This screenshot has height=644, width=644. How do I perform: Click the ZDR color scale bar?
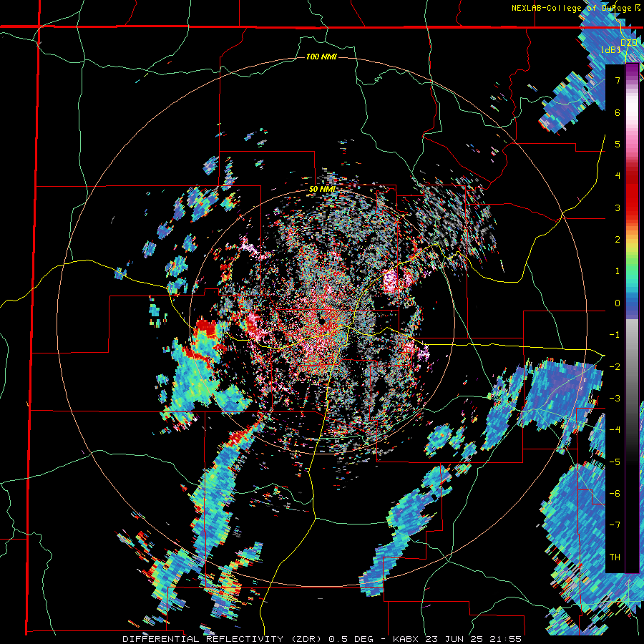(x=632, y=318)
